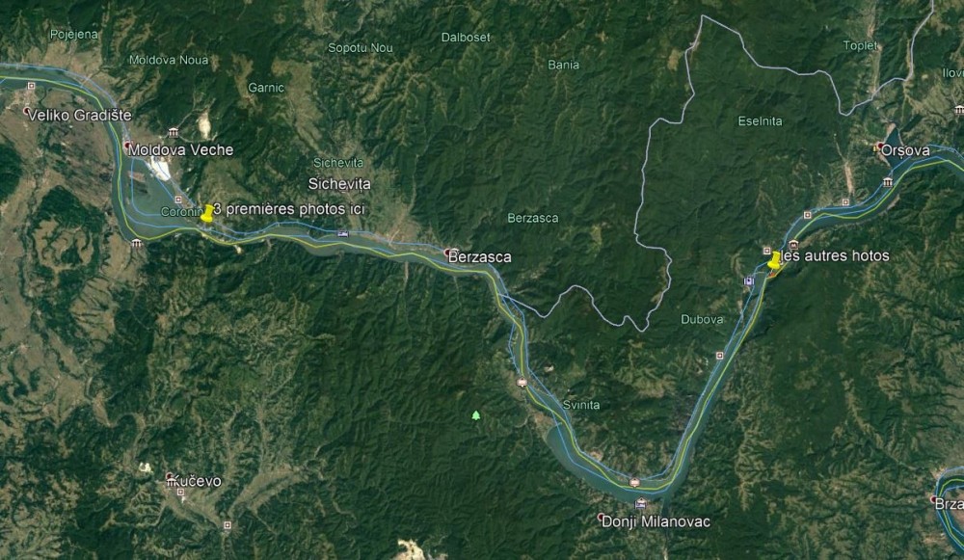Open museum icon north of Moldova Veche

[174, 132]
